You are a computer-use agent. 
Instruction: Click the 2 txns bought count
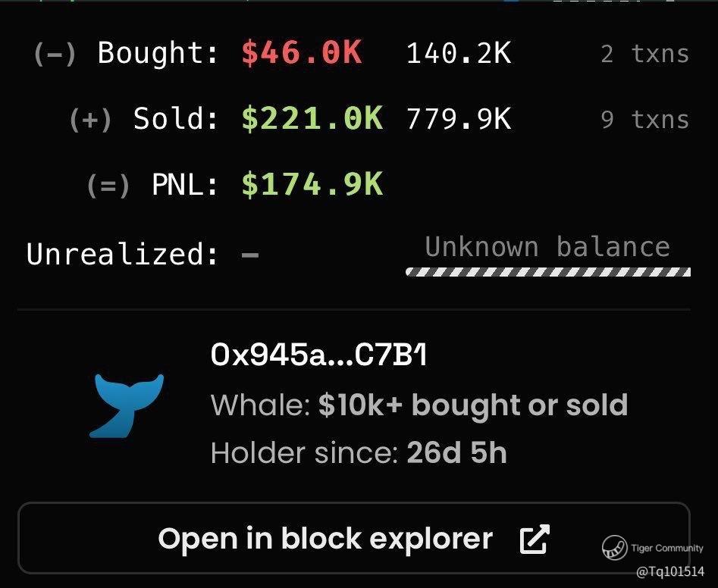(644, 54)
